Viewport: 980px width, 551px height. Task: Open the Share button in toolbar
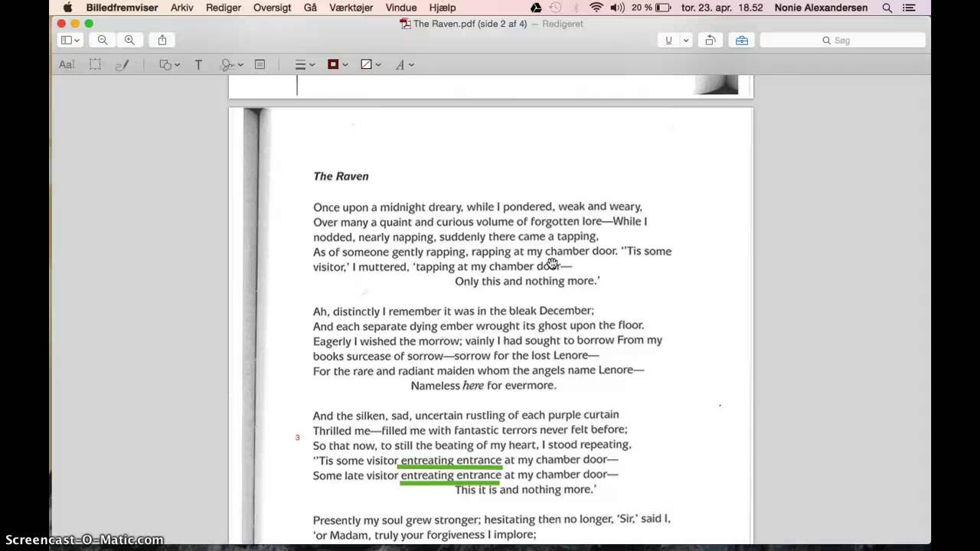(162, 40)
